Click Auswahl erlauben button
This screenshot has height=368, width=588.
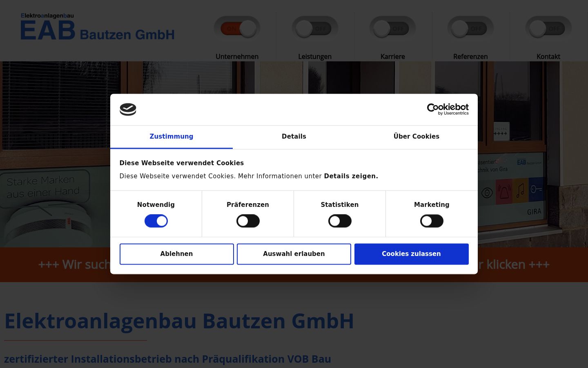click(x=294, y=254)
